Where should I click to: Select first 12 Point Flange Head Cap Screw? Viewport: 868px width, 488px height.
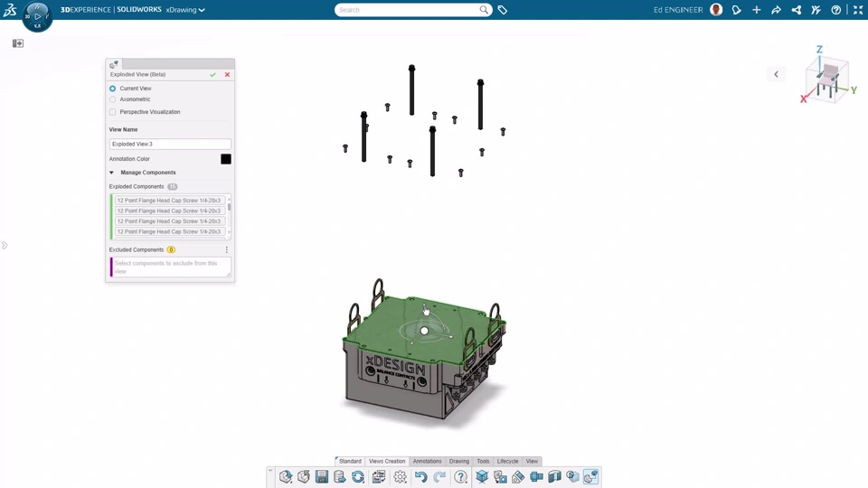tap(169, 201)
